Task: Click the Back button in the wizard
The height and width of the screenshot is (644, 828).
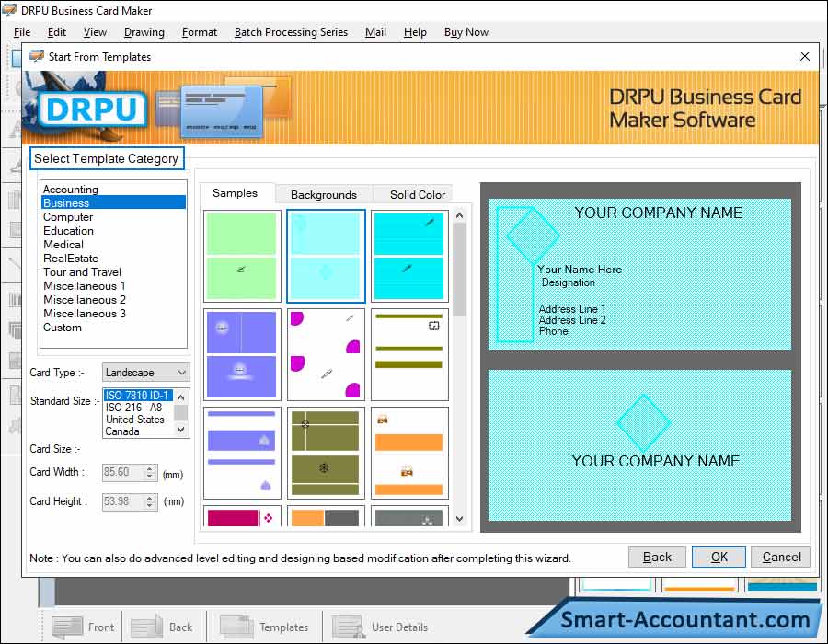Action: (x=657, y=557)
